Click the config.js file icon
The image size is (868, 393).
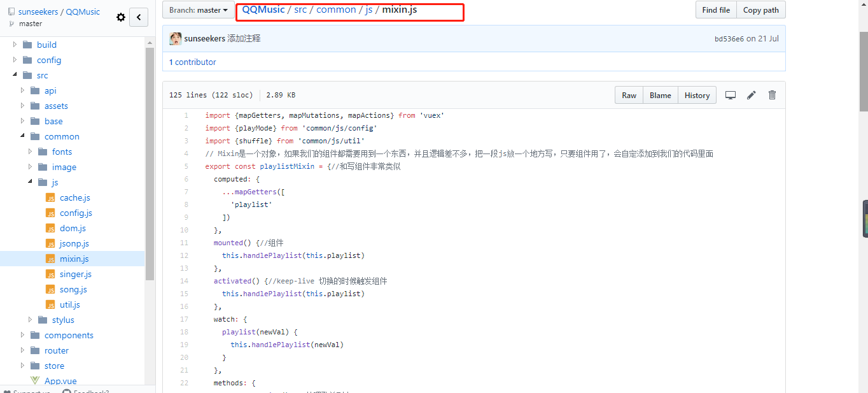click(50, 213)
